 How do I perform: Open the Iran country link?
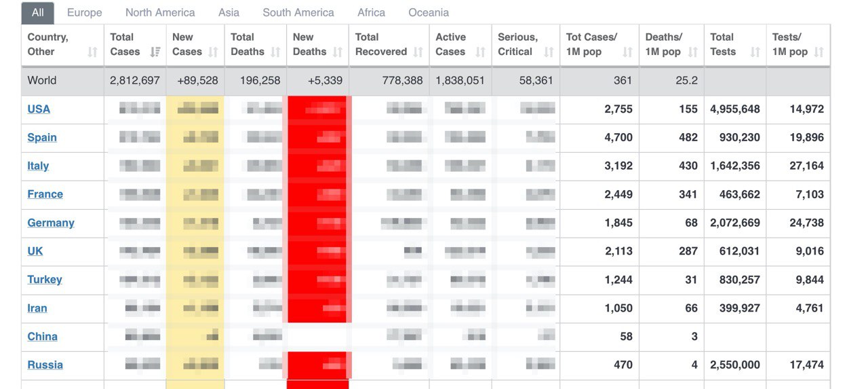[x=37, y=309]
